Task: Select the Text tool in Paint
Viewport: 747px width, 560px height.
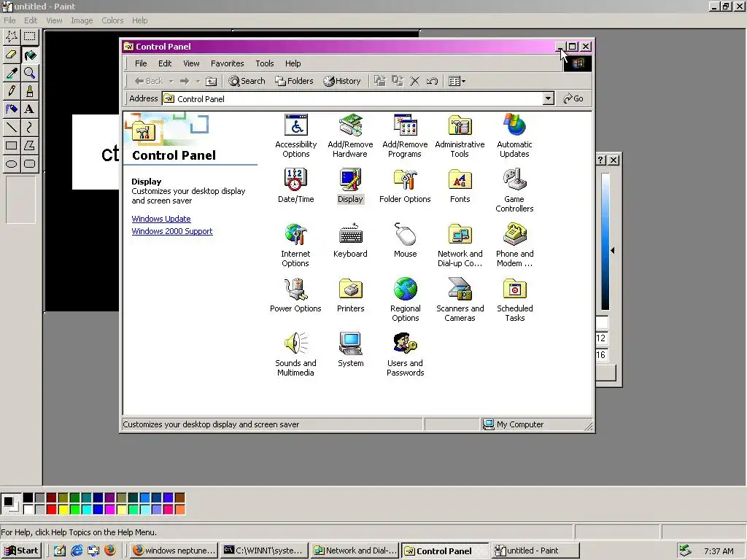Action: (29, 109)
